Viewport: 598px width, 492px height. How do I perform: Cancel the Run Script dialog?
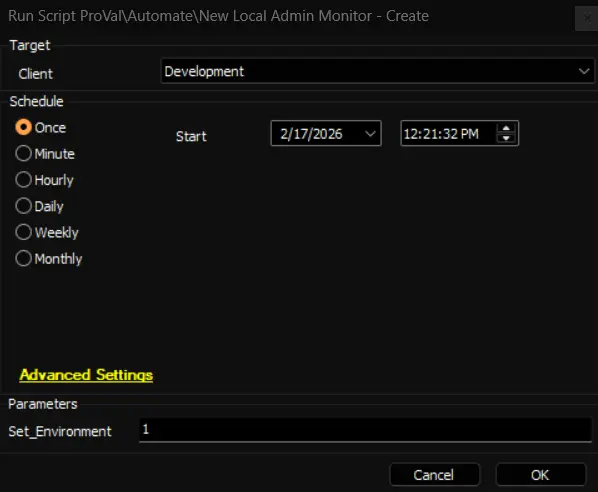tap(434, 475)
